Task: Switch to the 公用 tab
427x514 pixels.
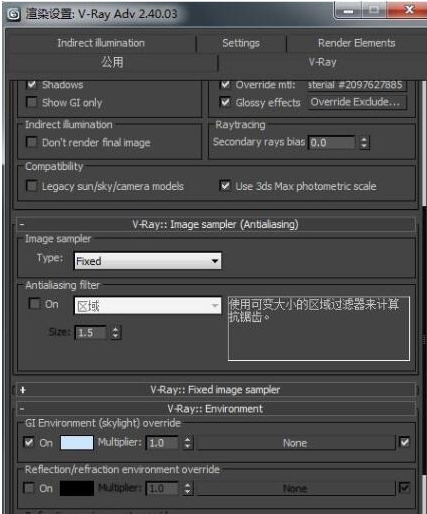Action: pos(112,62)
